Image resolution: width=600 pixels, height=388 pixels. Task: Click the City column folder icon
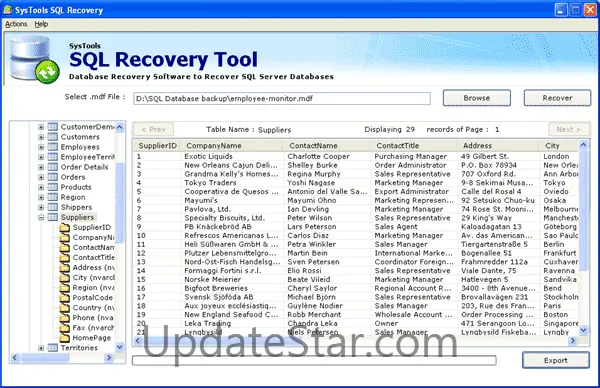[65, 278]
